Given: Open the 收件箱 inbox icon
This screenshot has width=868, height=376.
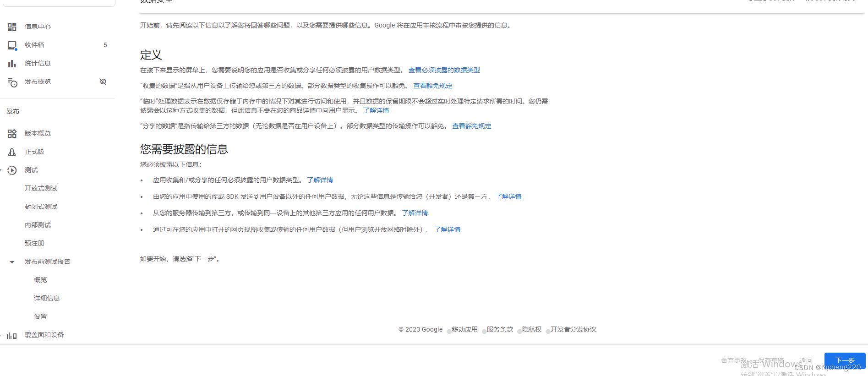Looking at the screenshot, I should coord(12,45).
